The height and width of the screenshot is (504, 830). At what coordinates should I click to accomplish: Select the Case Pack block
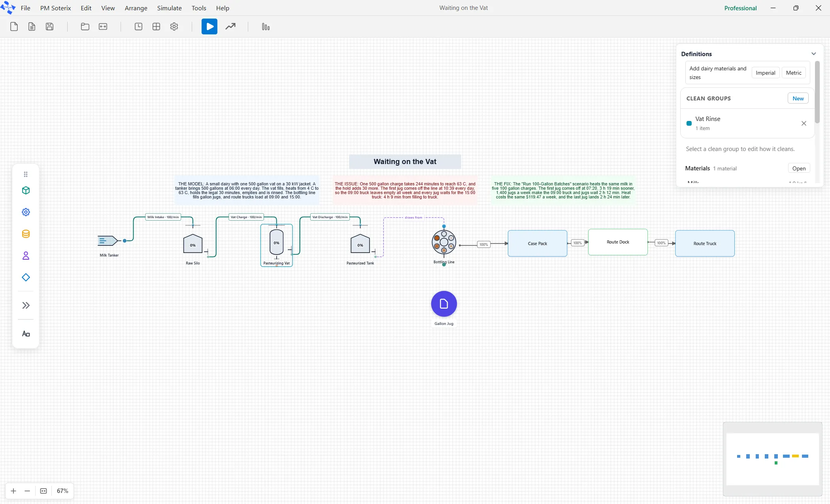click(538, 244)
